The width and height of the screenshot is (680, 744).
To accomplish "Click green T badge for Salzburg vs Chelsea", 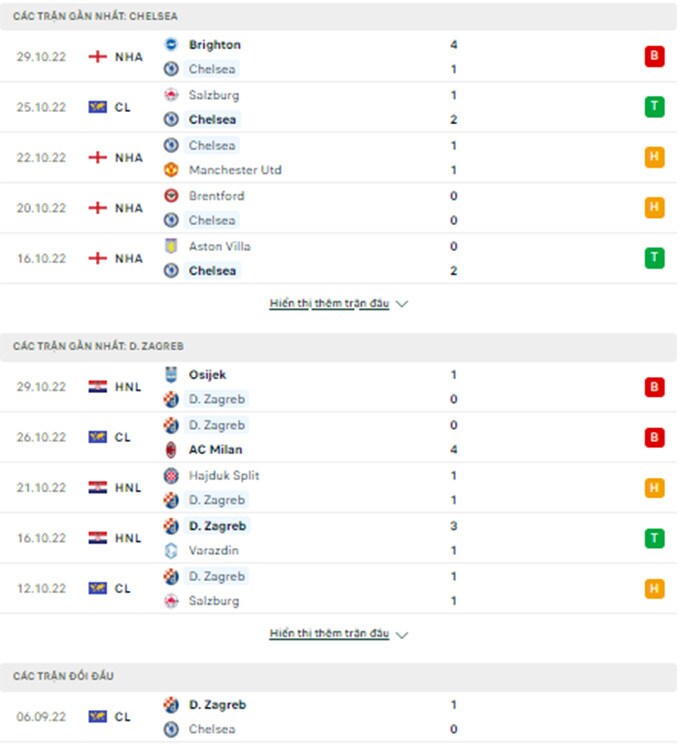I will pos(654,107).
